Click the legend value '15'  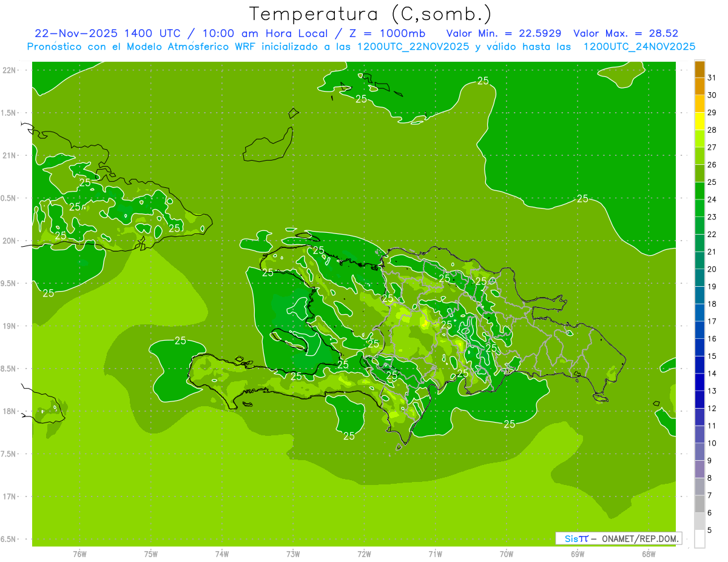(x=712, y=356)
